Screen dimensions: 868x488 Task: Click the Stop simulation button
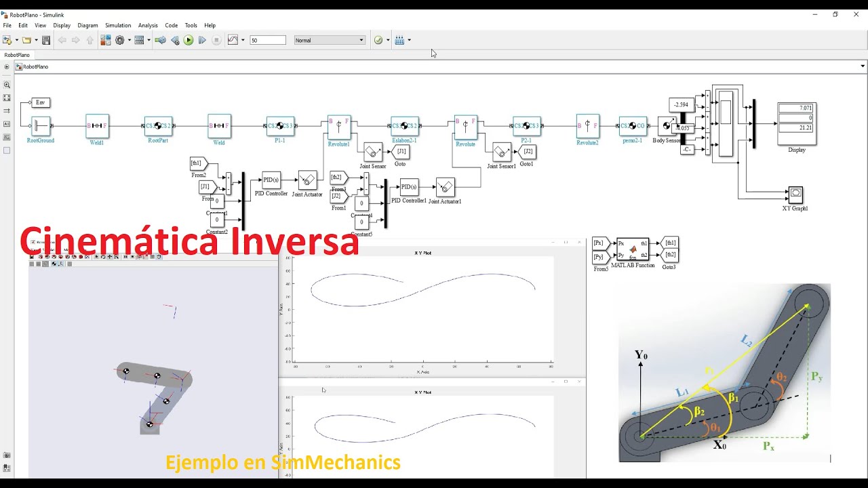pyautogui.click(x=216, y=40)
